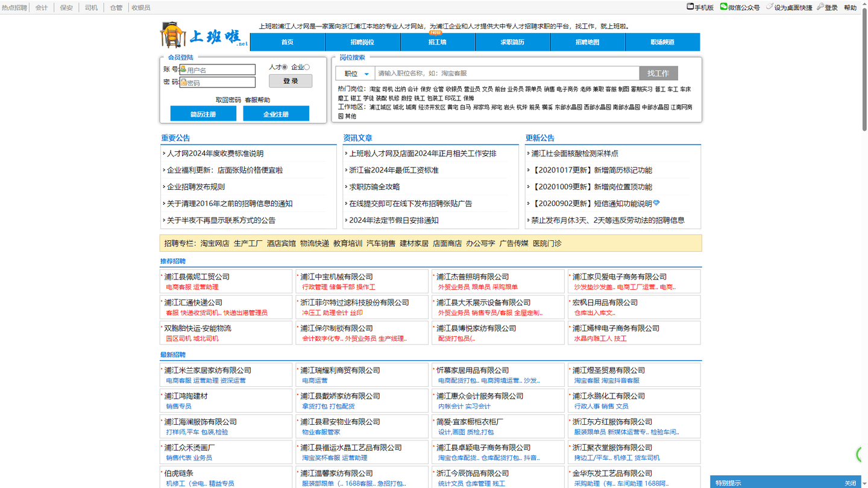
Task: Click 生产工厂 in recruitment columns bar
Action: (x=248, y=243)
